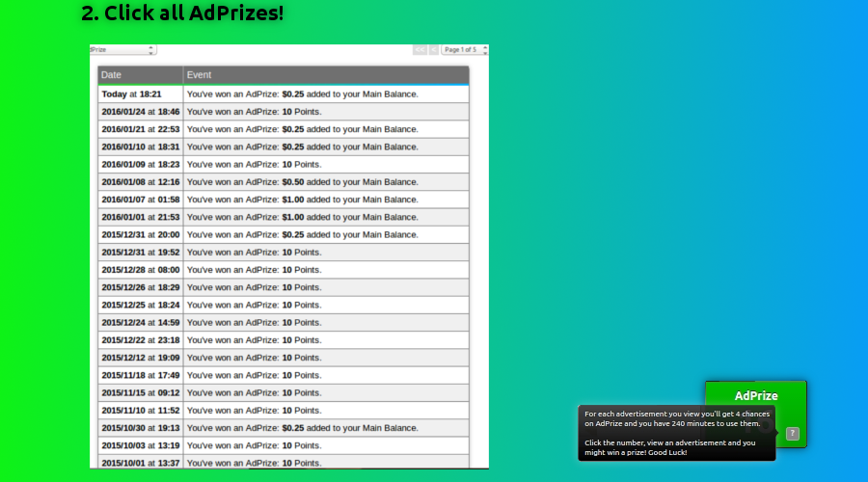Select the 2015/12/24 at 14:59 date cell
Screen dimensions: 868x482
tap(141, 323)
